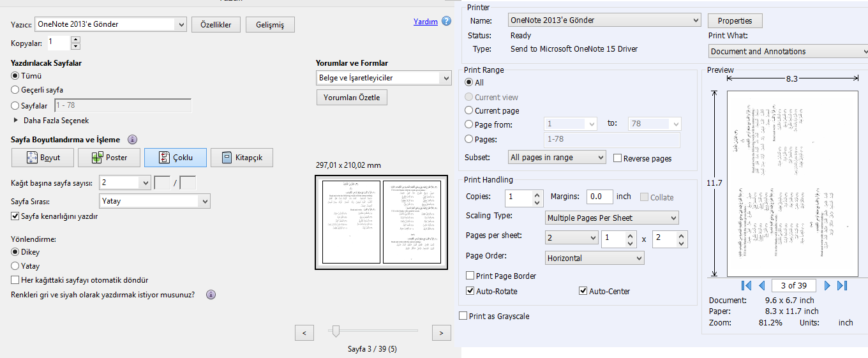Click the Turkish dialog page preview thumbnail
This screenshot has width=868, height=358.
click(x=382, y=221)
